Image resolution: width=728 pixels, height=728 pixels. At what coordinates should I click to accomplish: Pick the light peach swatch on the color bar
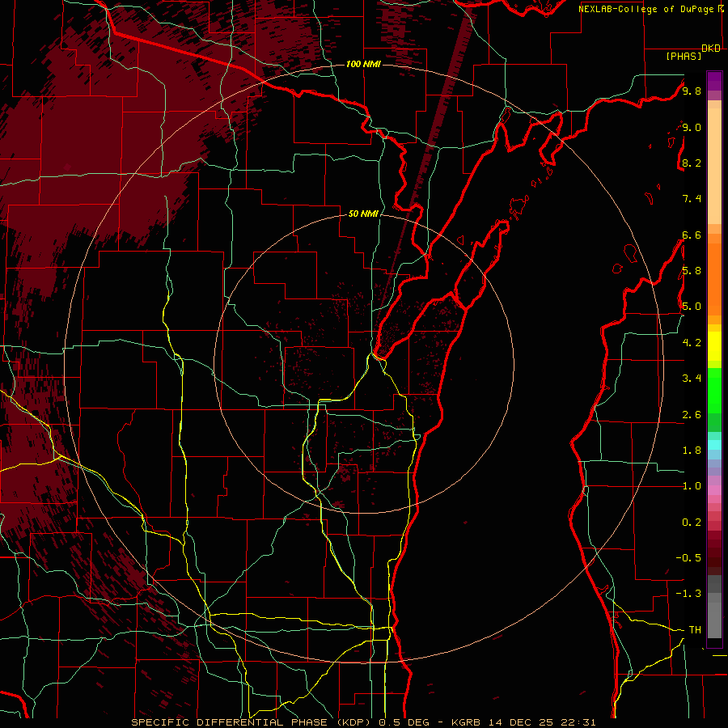[x=714, y=167]
